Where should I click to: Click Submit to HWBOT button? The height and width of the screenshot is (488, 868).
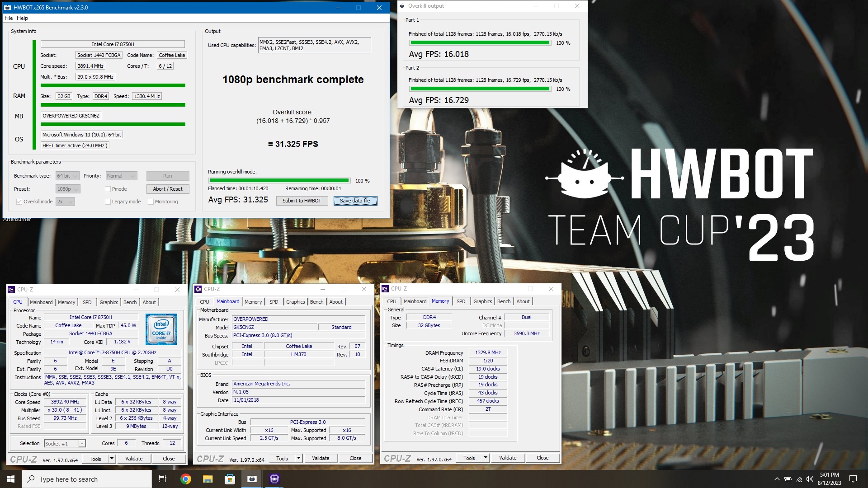302,201
